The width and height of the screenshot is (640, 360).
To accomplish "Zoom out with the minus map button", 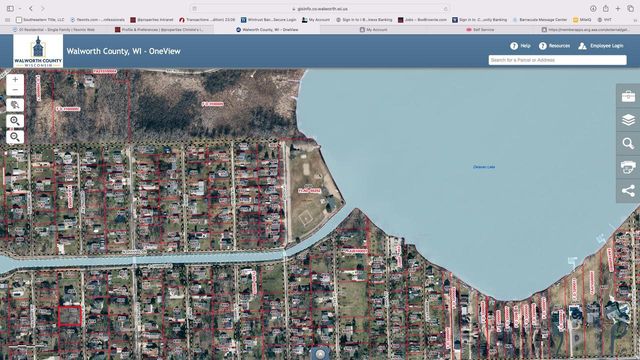I will pos(15,90).
